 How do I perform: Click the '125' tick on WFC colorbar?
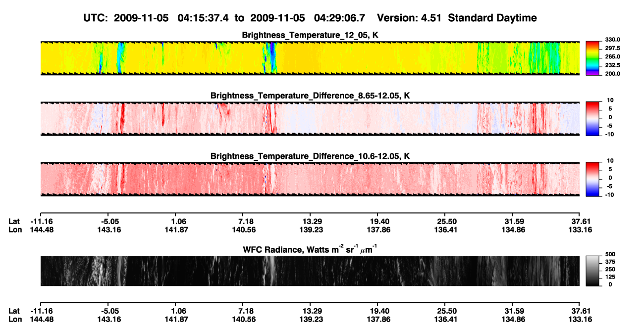pos(609,277)
